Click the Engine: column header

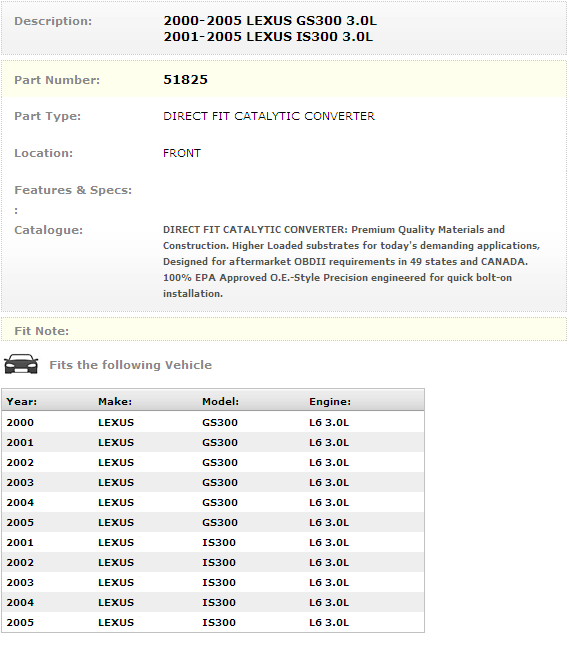(330, 402)
